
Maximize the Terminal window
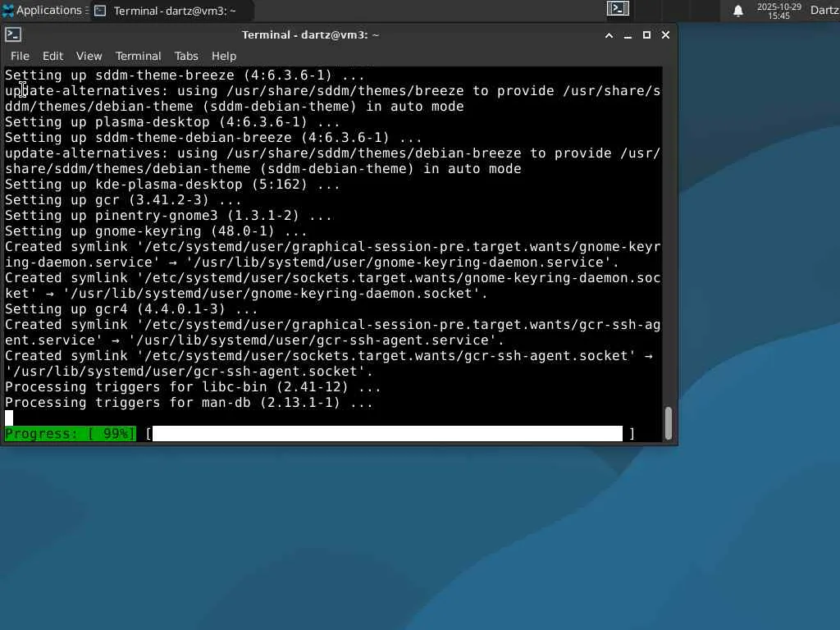646,34
